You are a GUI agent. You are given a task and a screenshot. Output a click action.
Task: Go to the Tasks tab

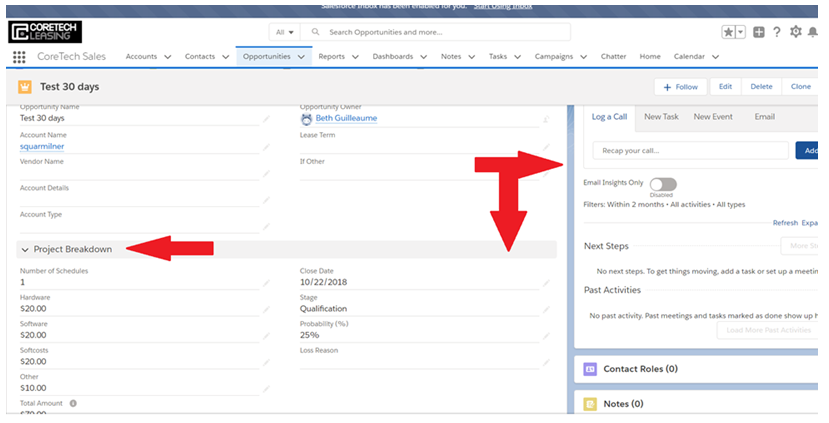point(498,57)
